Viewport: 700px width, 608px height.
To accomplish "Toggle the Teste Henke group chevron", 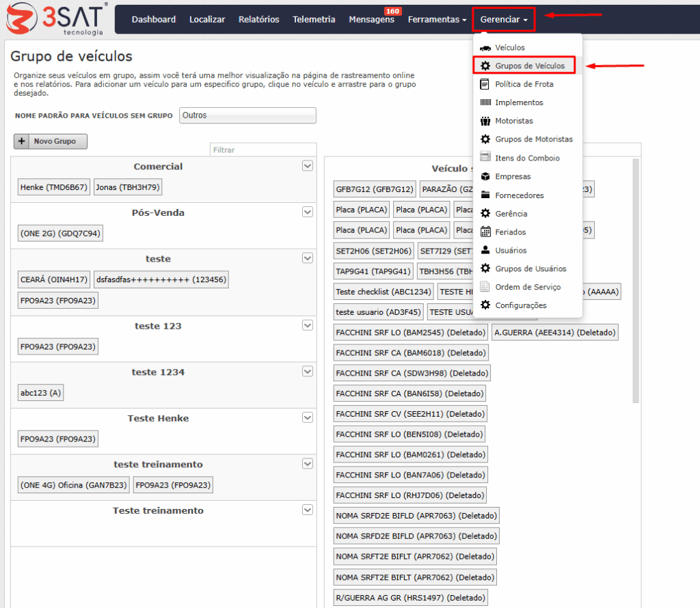I will [x=307, y=418].
